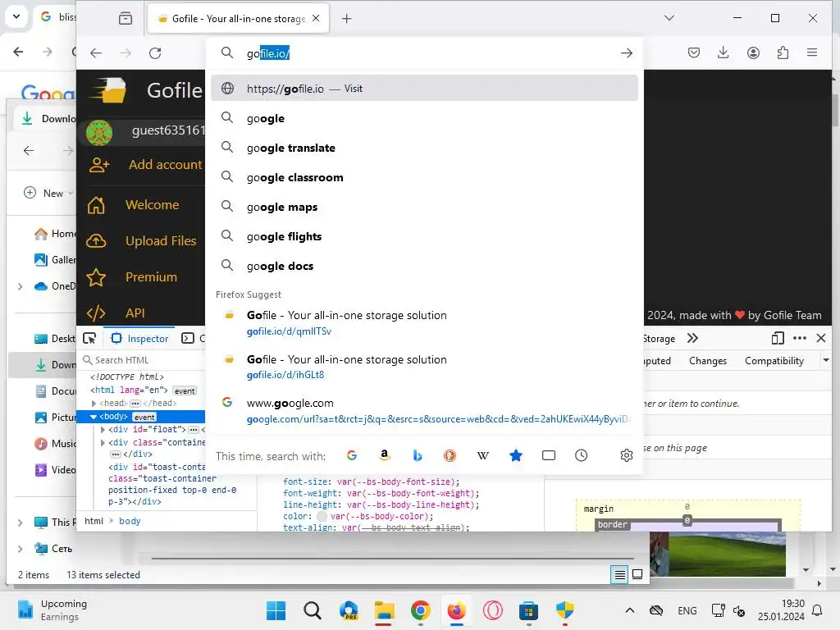840x630 pixels.
Task: Click Firefox back arrow button
Action: point(96,53)
